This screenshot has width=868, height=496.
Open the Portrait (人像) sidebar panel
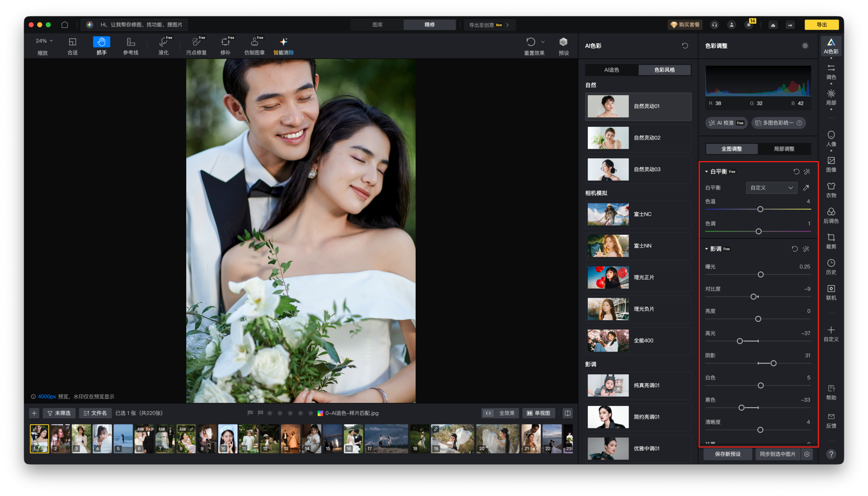(831, 138)
